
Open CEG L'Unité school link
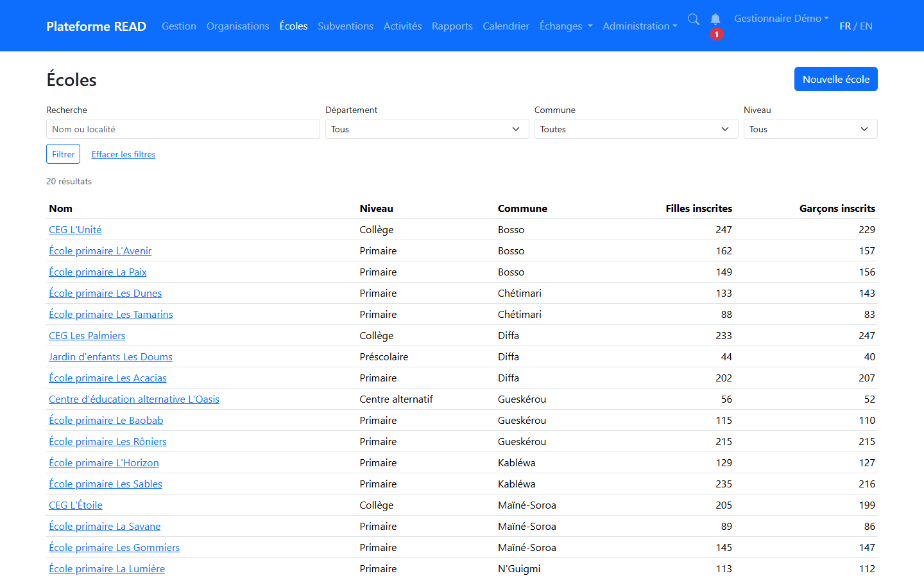(75, 230)
